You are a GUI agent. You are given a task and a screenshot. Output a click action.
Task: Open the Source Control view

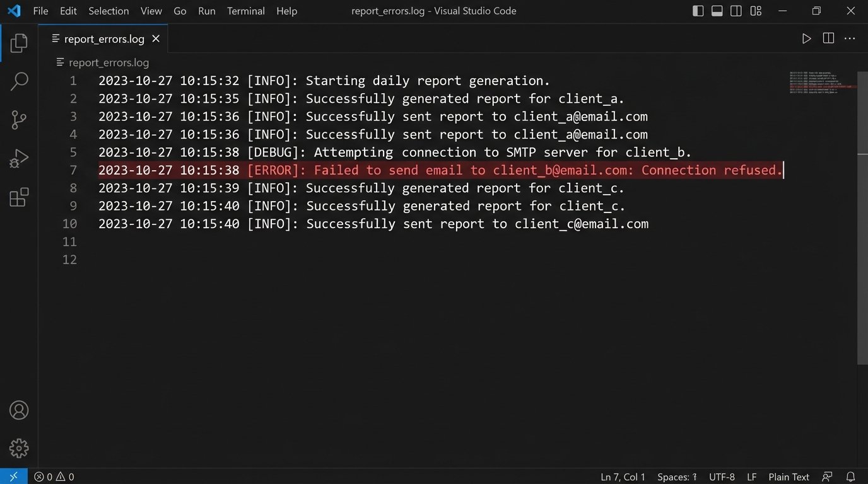[x=18, y=120]
